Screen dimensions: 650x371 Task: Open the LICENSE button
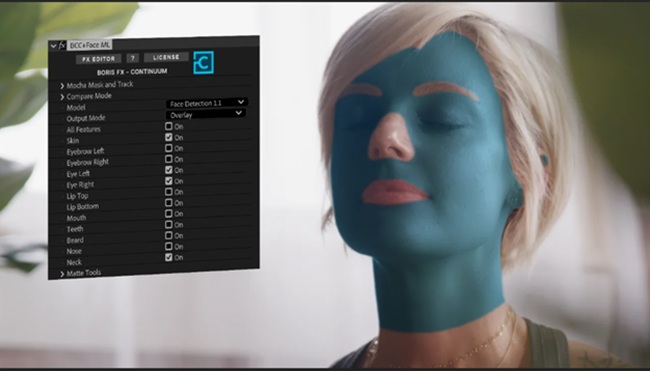166,57
